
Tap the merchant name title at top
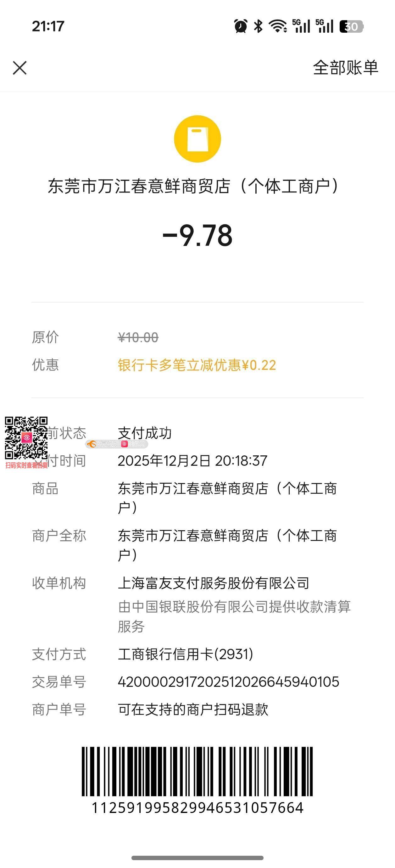coord(194,186)
